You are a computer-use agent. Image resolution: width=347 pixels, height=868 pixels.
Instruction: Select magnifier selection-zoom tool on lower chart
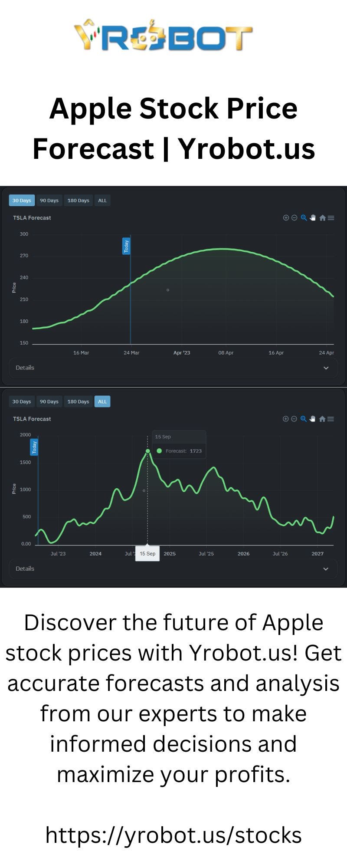304,419
